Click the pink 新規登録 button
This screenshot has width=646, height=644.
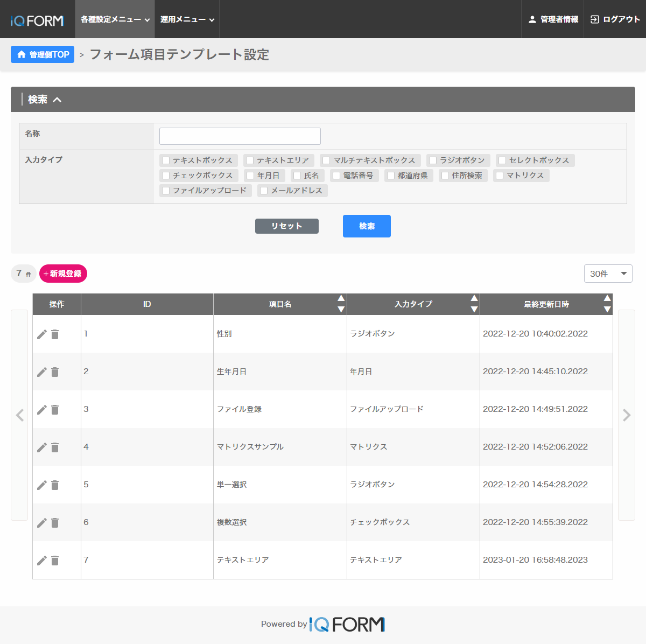[x=63, y=274]
